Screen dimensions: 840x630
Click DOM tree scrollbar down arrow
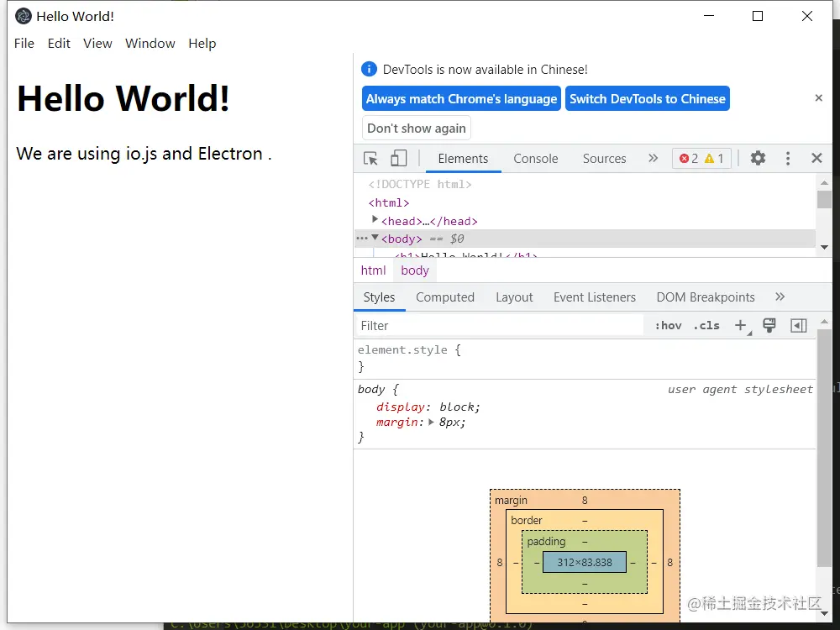tap(824, 248)
